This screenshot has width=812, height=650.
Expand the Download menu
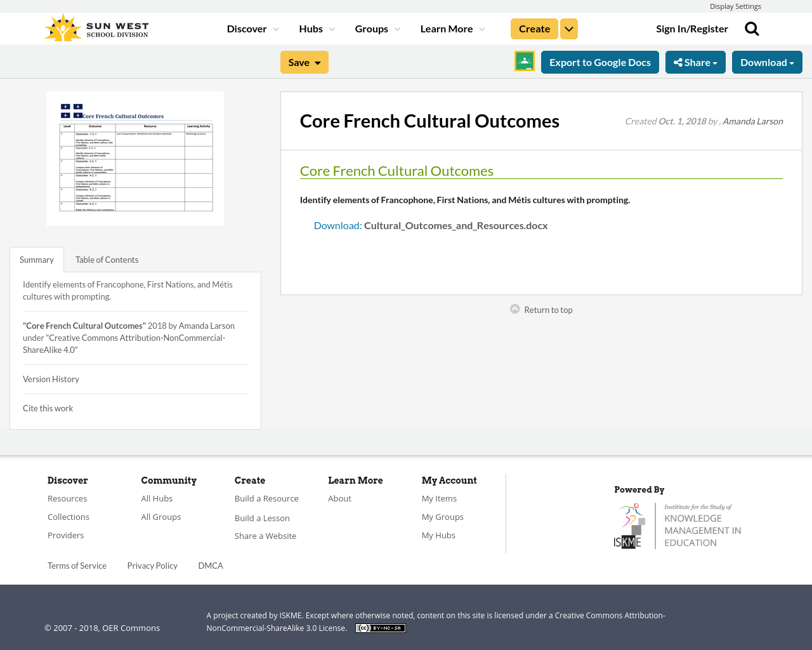[767, 62]
